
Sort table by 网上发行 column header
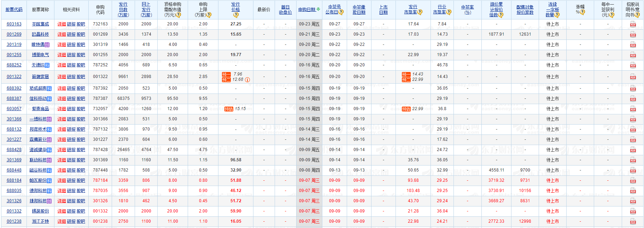pos(146,10)
